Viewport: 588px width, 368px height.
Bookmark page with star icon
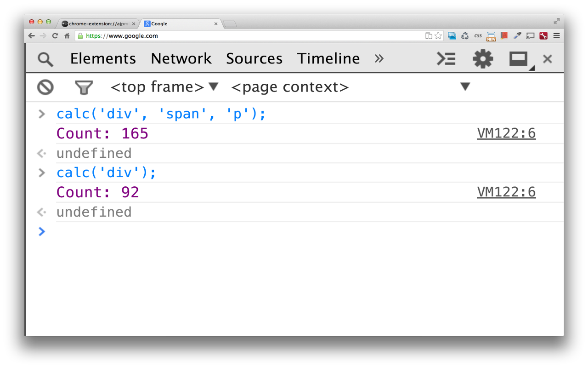438,36
